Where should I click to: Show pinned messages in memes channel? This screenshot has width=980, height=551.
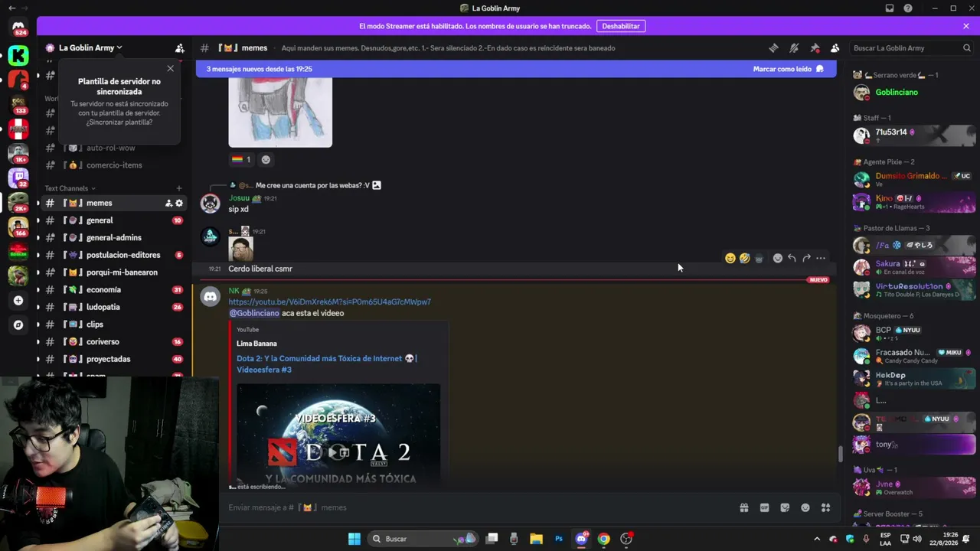pos(815,47)
